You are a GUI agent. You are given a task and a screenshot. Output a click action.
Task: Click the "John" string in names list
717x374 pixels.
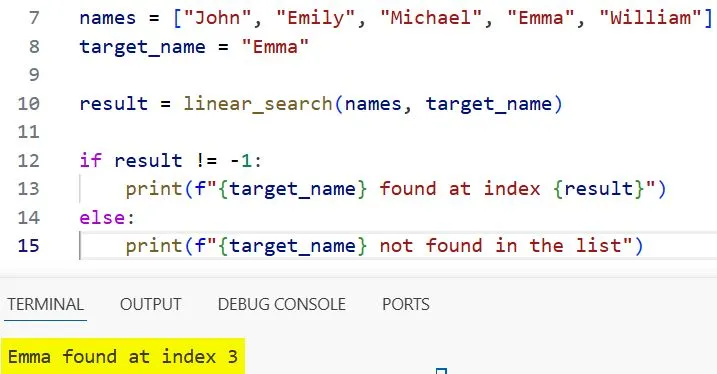tap(219, 18)
